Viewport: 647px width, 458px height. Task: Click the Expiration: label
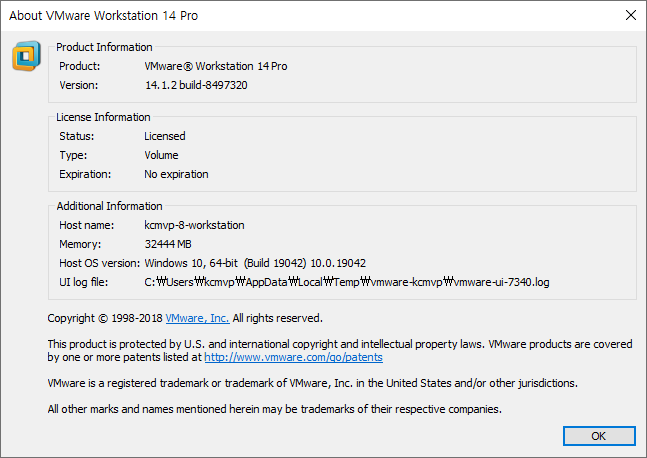point(85,174)
